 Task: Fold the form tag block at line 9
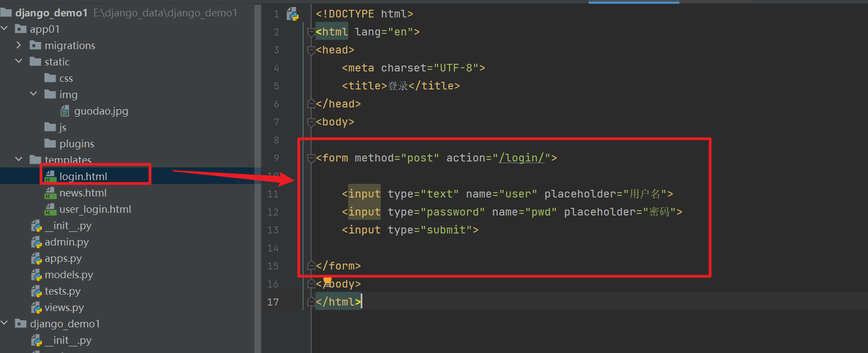pyautogui.click(x=311, y=158)
